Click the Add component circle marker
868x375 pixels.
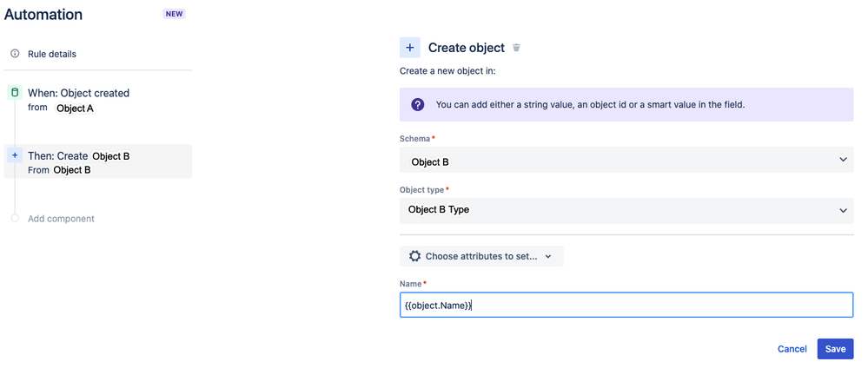(15, 219)
